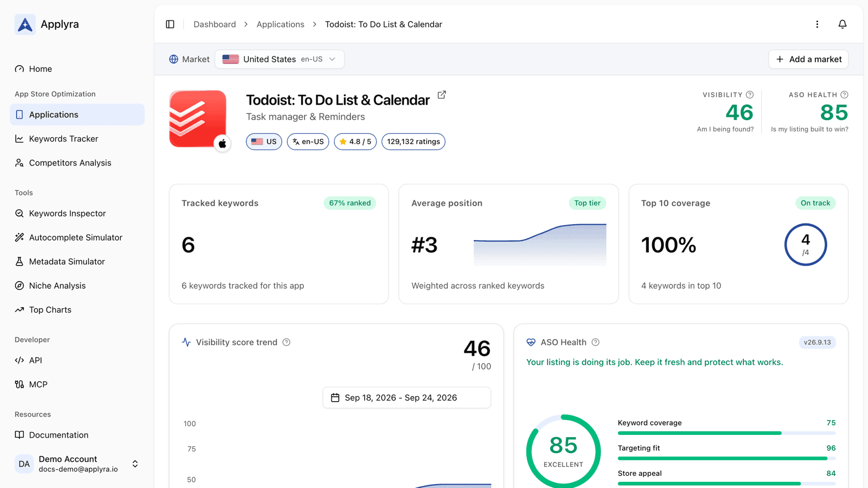Viewport: 868px width, 488px height.
Task: Click the 67% ranked badge
Action: tap(350, 203)
